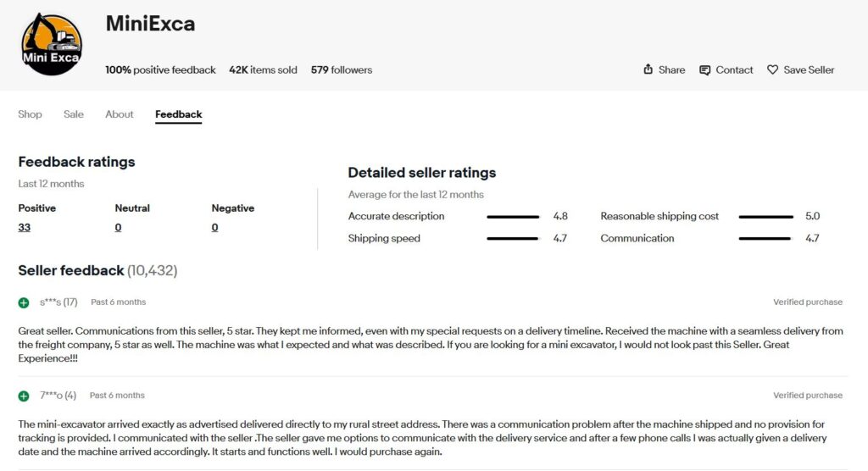The image size is (868, 471).
Task: Click the 579 followers text
Action: pyautogui.click(x=342, y=69)
